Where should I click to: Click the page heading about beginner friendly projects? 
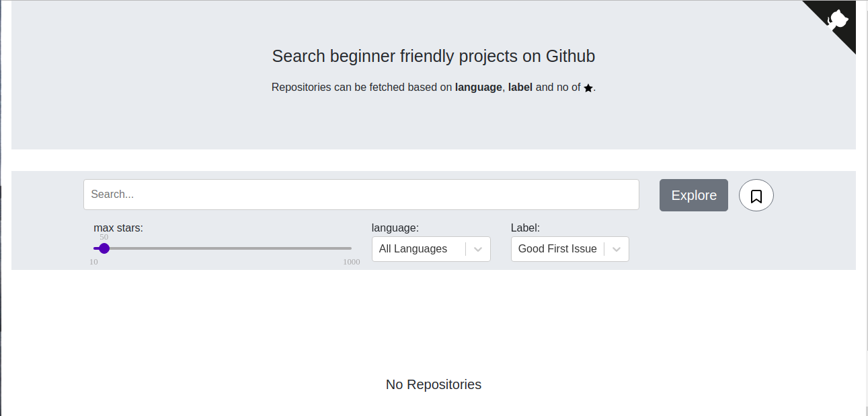point(433,57)
